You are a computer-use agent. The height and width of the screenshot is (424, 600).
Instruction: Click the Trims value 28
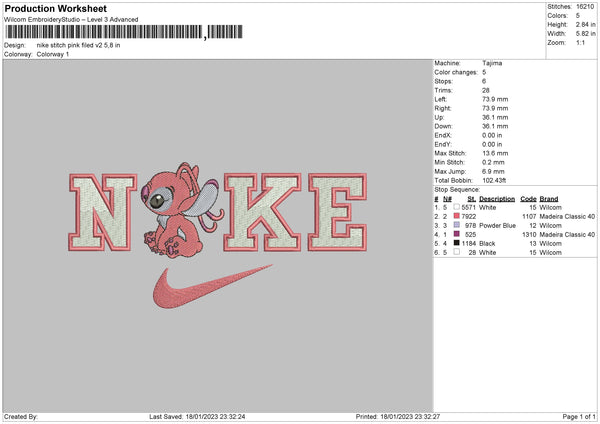pyautogui.click(x=486, y=90)
